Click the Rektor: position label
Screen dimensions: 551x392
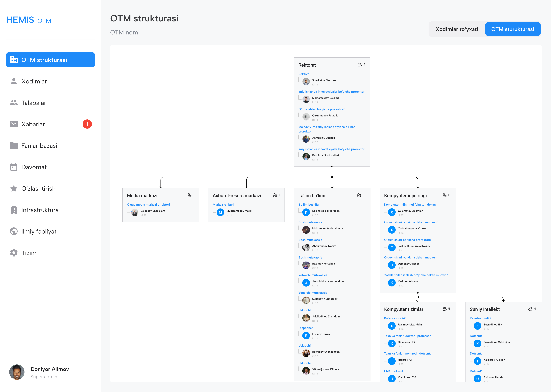tap(303, 74)
